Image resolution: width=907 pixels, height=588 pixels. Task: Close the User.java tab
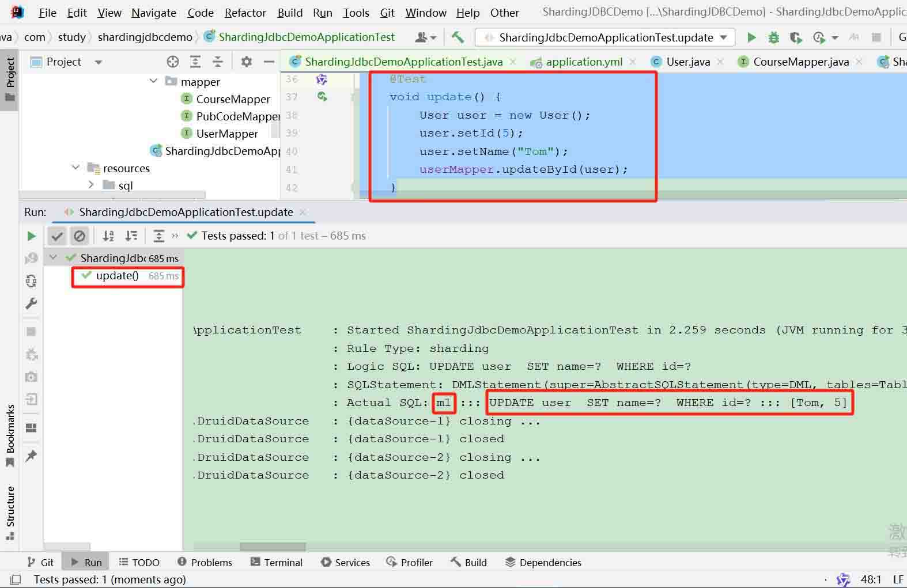click(x=720, y=62)
